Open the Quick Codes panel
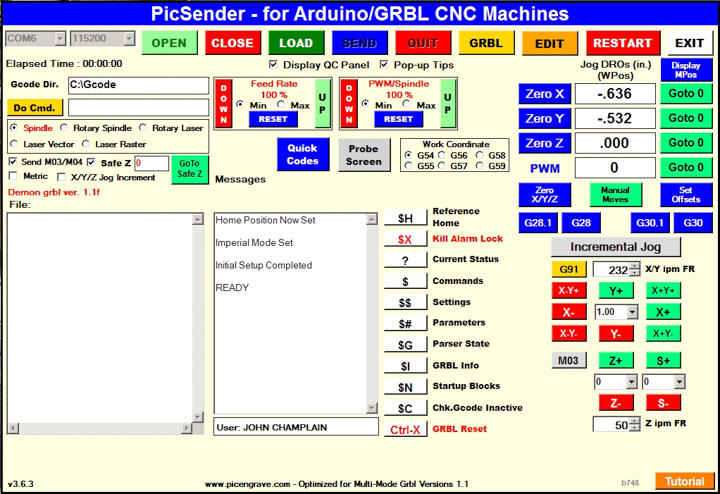720x494 pixels. [x=303, y=154]
